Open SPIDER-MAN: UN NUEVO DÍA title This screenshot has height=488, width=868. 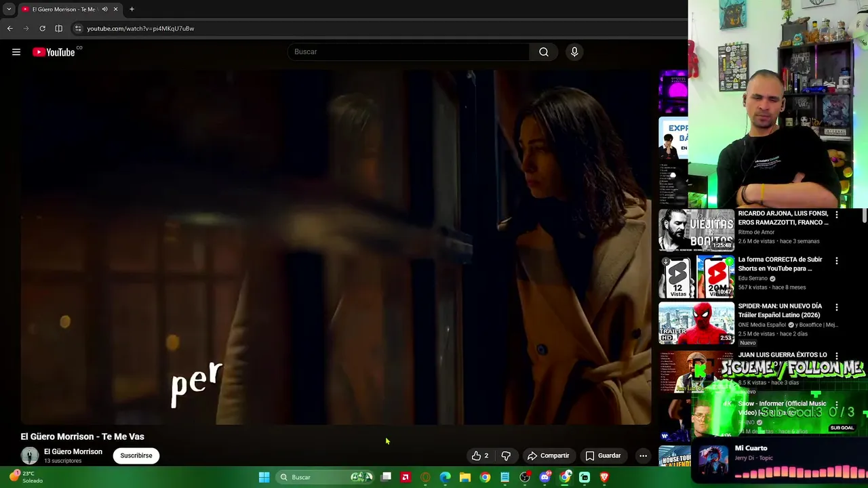pyautogui.click(x=780, y=310)
